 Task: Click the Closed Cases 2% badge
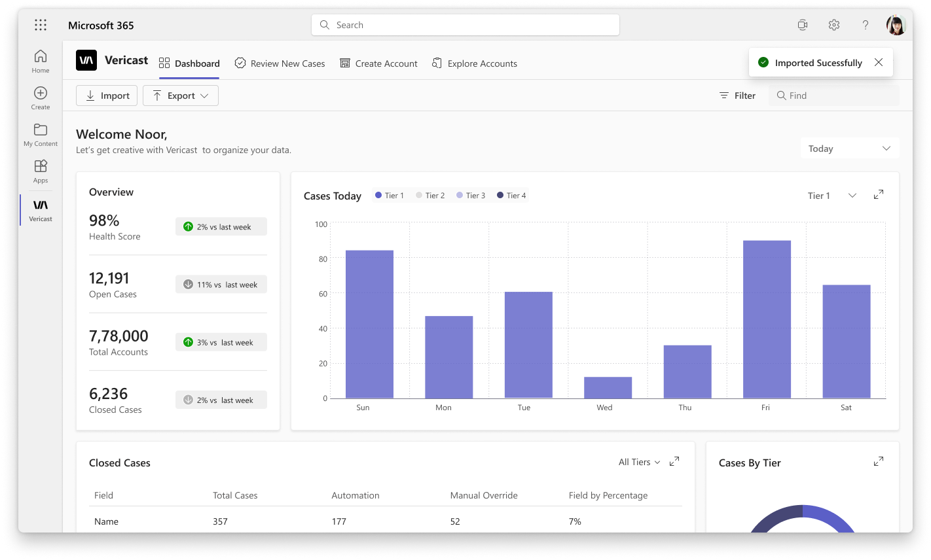point(221,400)
